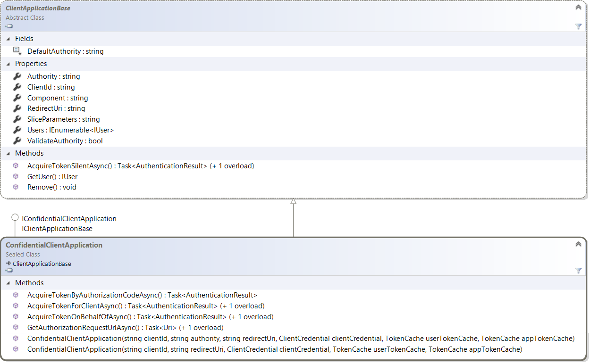Click cube icon beside GetUser method
The width and height of the screenshot is (590, 364).
click(x=16, y=176)
